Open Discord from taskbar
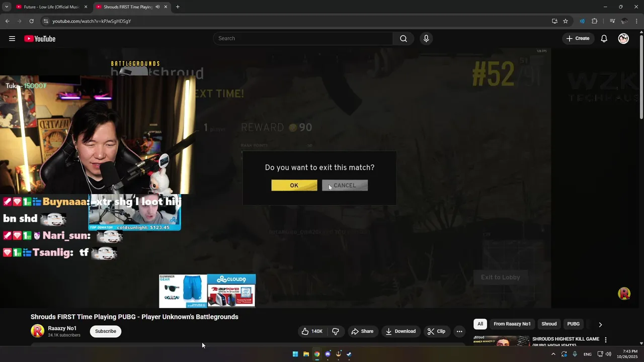 tap(328, 354)
